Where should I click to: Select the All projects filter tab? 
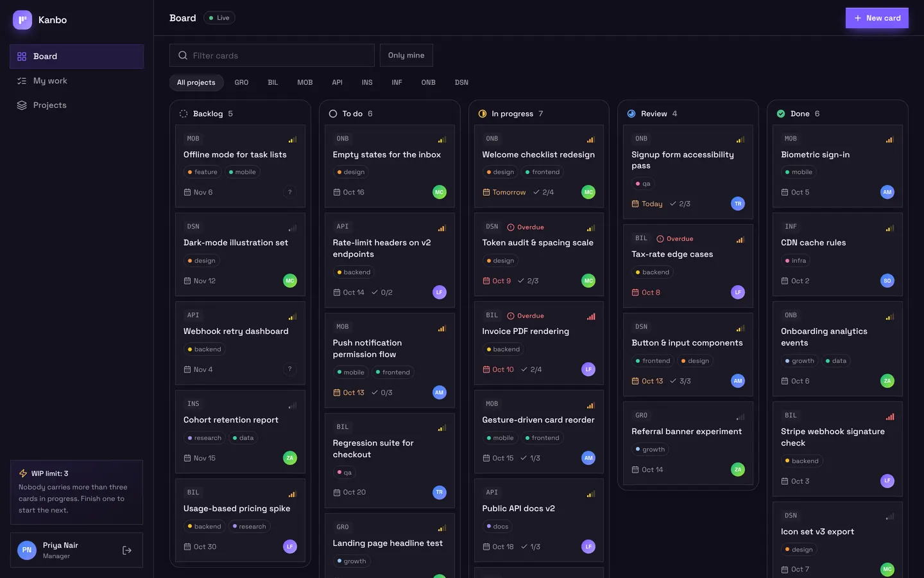pos(196,82)
